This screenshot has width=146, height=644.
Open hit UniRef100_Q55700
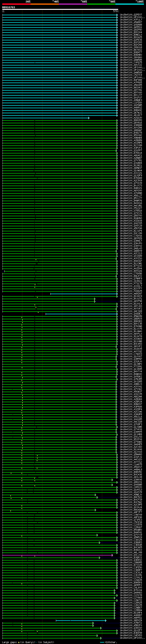tap(131, 216)
